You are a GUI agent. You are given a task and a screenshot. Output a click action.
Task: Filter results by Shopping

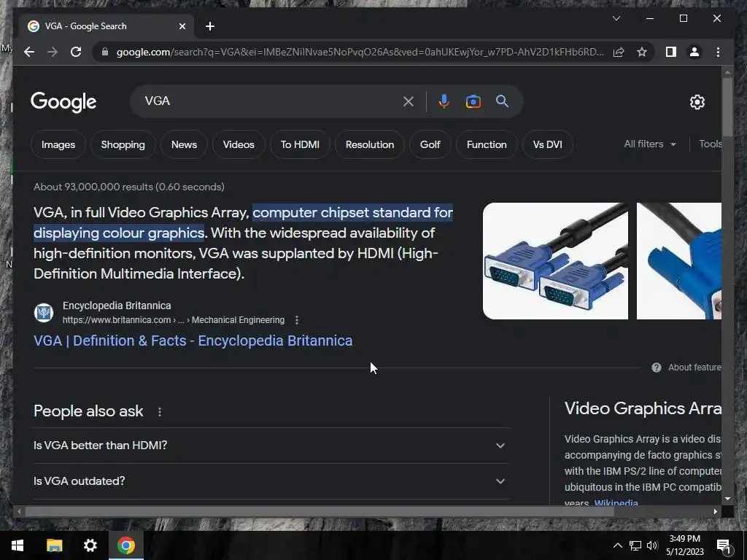click(x=123, y=144)
